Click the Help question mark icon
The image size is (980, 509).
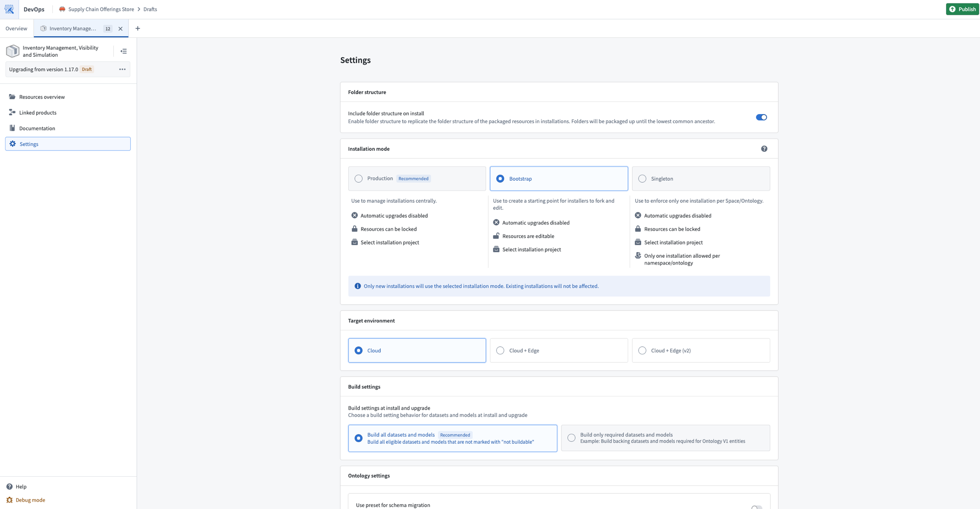(9, 487)
